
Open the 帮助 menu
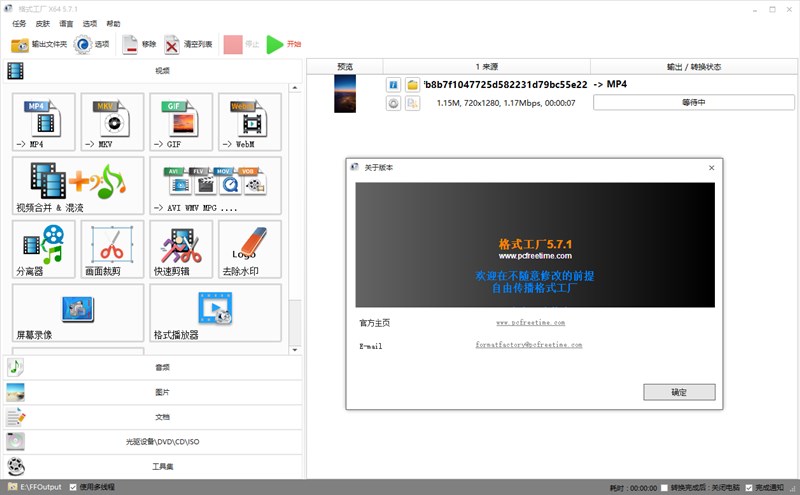tap(113, 23)
